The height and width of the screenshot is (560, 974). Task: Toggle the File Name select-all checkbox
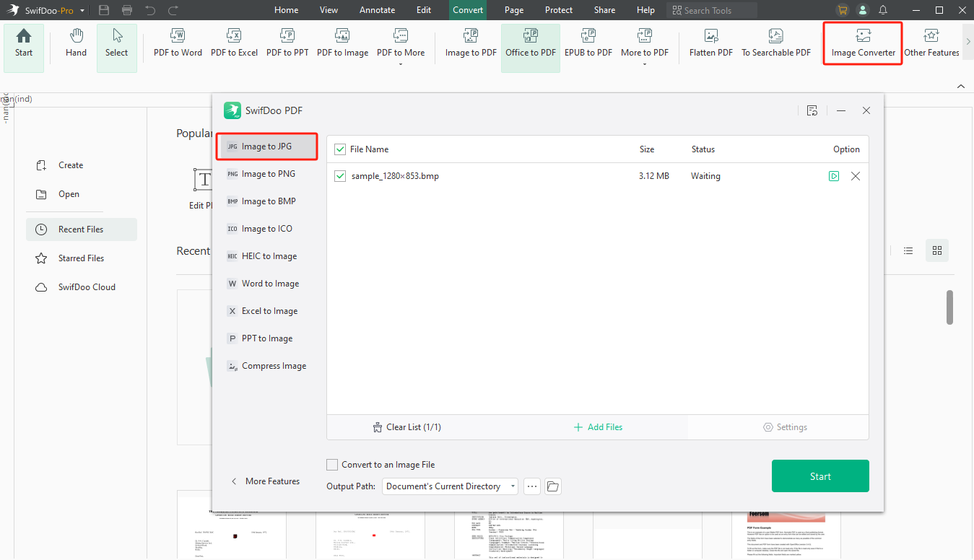tap(340, 149)
